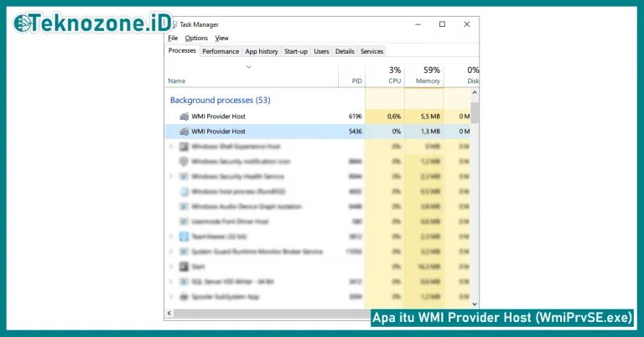
Task: Switch to the Users tab
Action: pos(321,51)
